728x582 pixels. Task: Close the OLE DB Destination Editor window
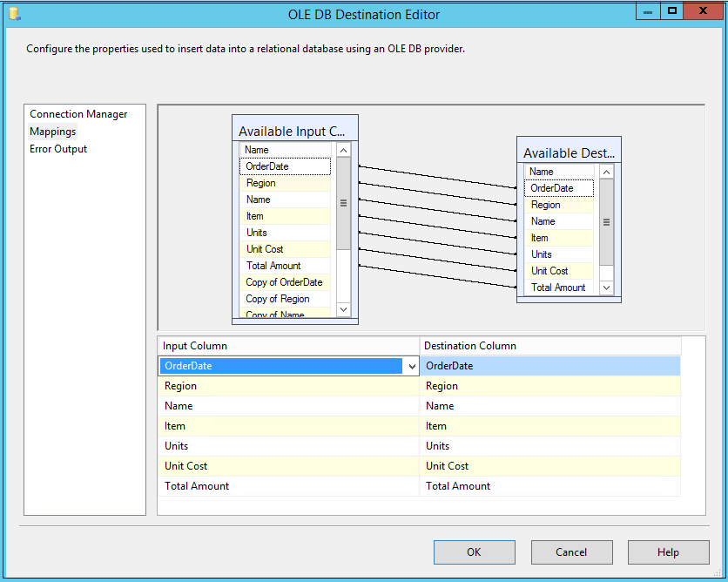coord(704,11)
